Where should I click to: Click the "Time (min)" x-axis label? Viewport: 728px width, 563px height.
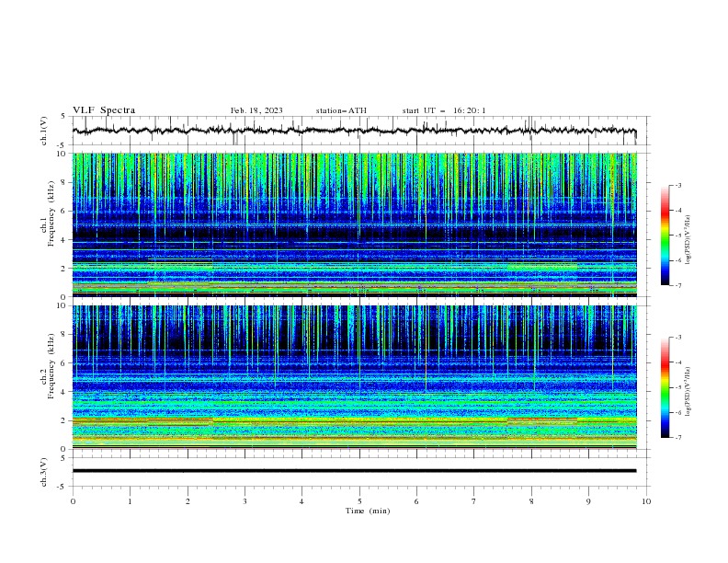point(368,511)
